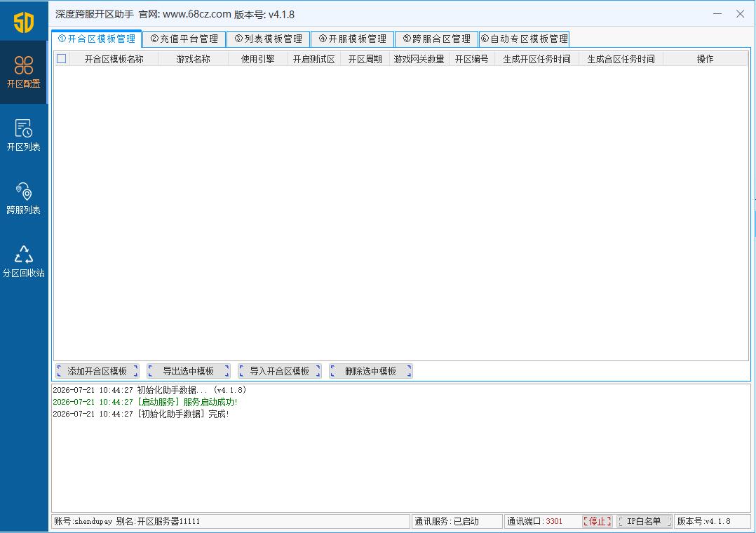Screen dimensions: 756x533
Task: Sort by 使用引擎 column header
Action: [258, 59]
